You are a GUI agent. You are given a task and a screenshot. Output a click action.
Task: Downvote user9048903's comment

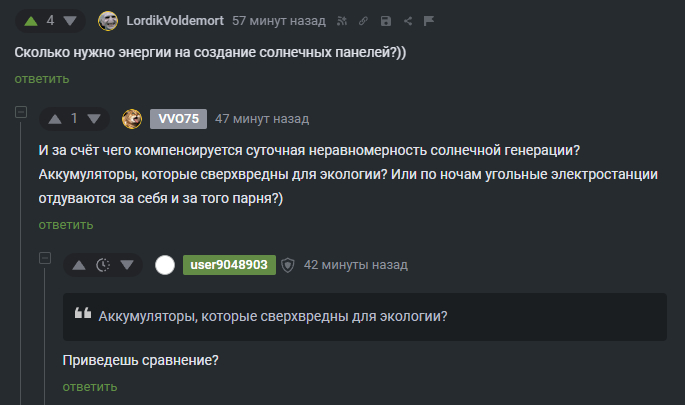(x=127, y=265)
